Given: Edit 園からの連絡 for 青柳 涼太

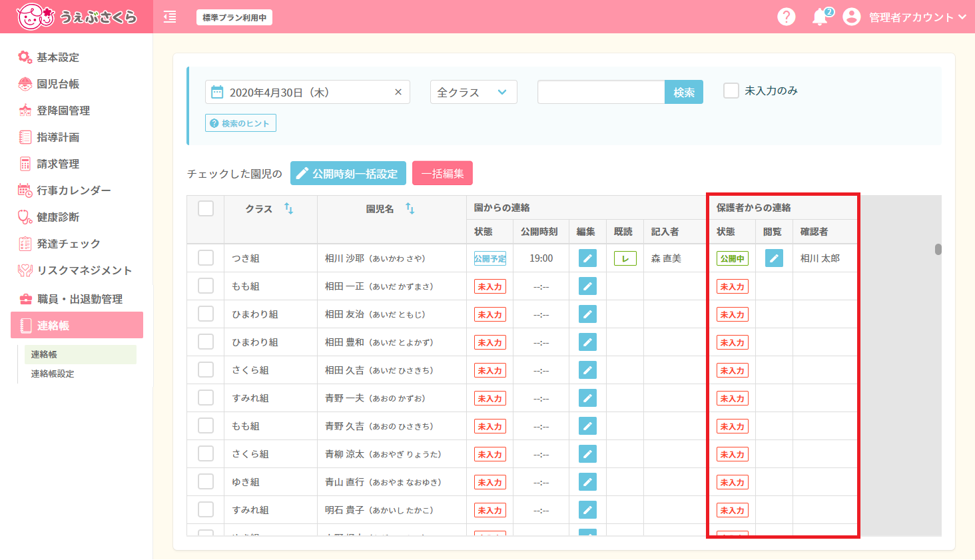Looking at the screenshot, I should tap(587, 453).
